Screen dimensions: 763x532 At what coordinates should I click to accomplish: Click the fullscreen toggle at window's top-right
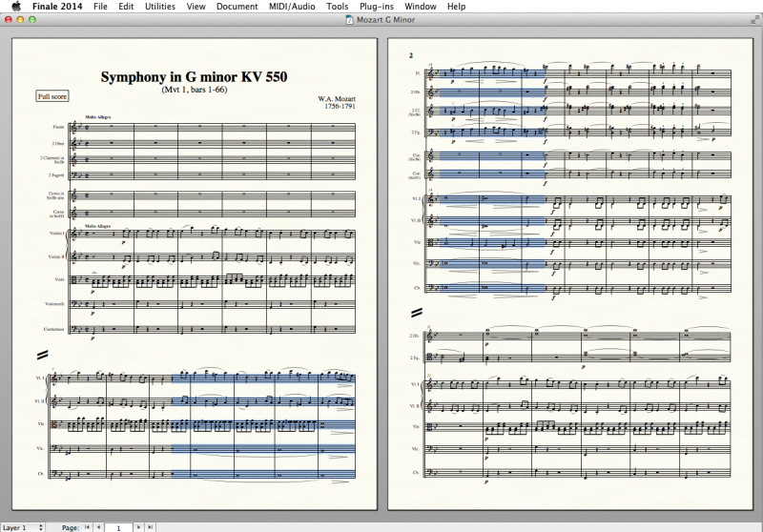point(754,19)
